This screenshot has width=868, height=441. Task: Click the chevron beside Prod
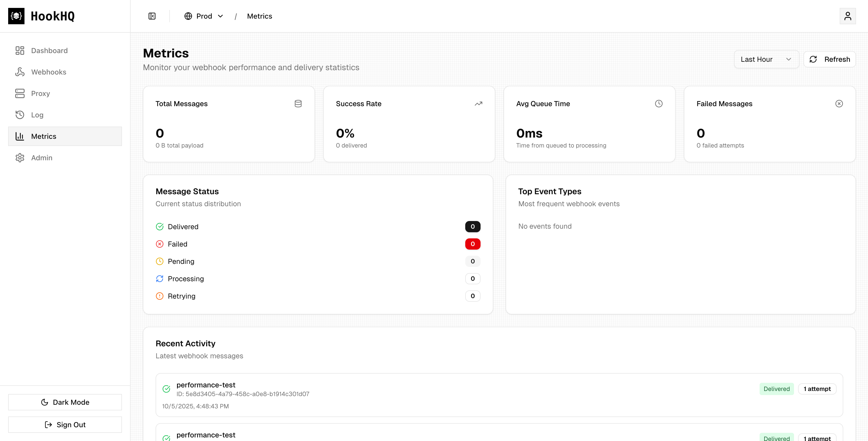[x=220, y=16]
